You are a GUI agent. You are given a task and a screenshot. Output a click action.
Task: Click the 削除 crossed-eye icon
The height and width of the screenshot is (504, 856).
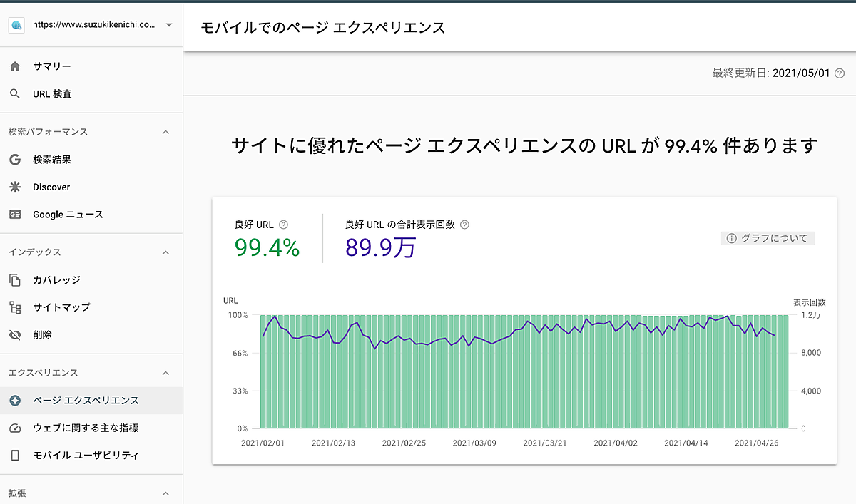(15, 335)
